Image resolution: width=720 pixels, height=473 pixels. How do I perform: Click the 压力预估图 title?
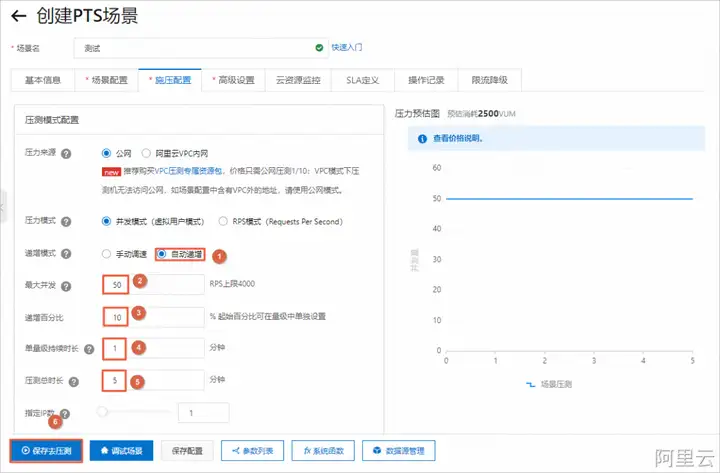(417, 113)
